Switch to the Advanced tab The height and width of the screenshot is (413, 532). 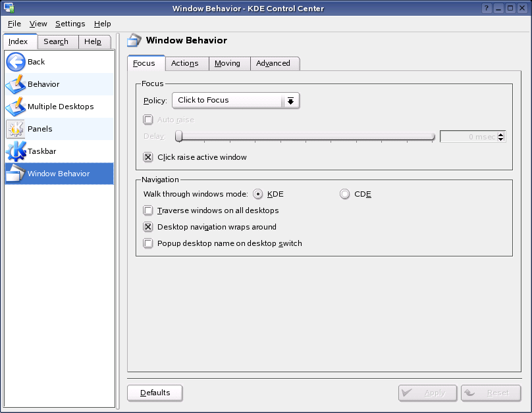pyautogui.click(x=275, y=63)
